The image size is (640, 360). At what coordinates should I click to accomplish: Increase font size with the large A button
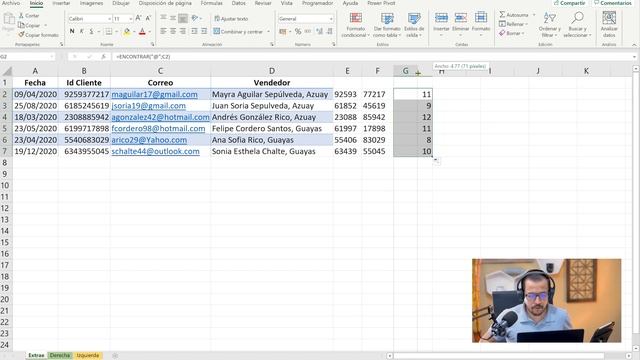coord(138,18)
